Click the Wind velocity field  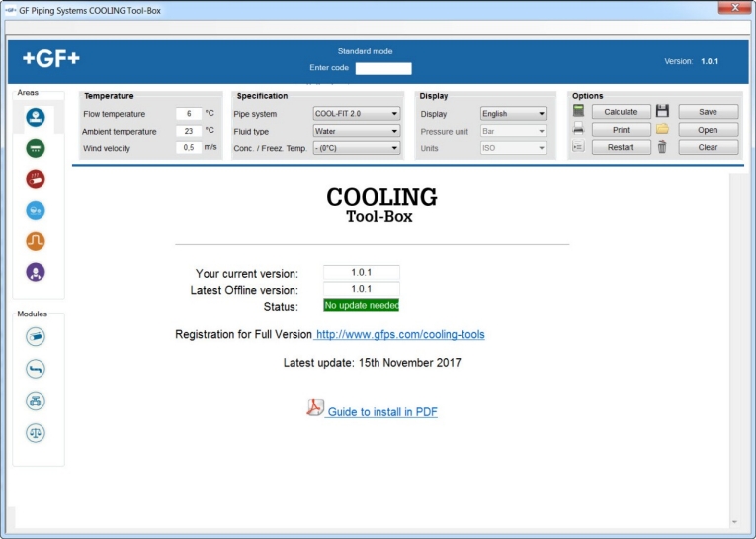pos(189,148)
